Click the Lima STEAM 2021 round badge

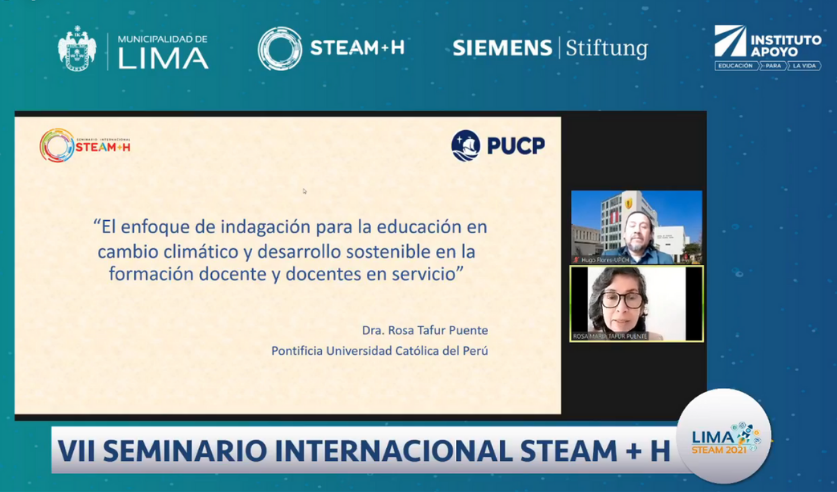[x=724, y=436]
